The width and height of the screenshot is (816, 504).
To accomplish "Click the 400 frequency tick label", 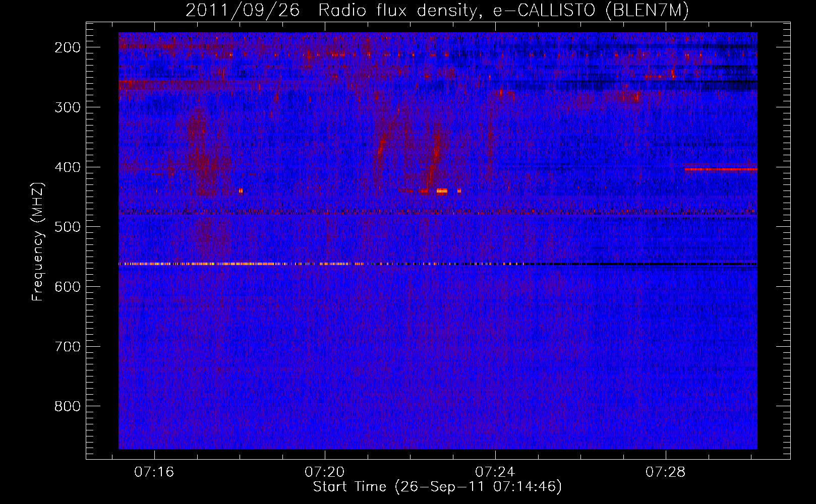I will pos(67,167).
